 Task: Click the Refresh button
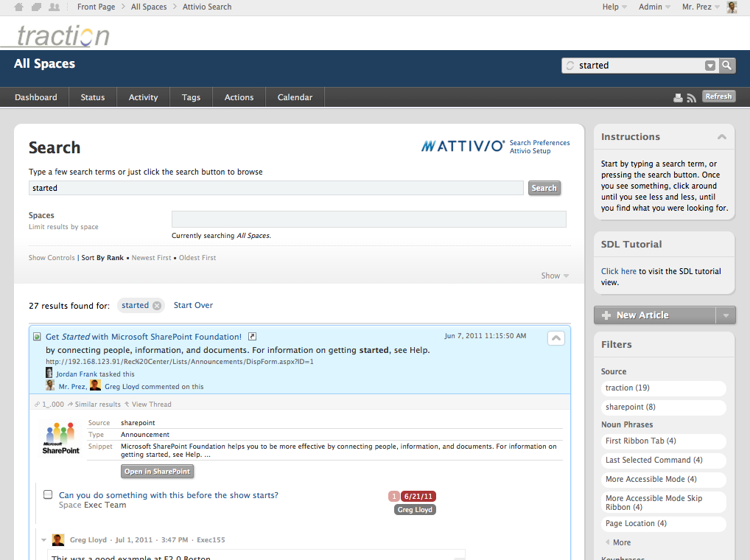coord(718,97)
